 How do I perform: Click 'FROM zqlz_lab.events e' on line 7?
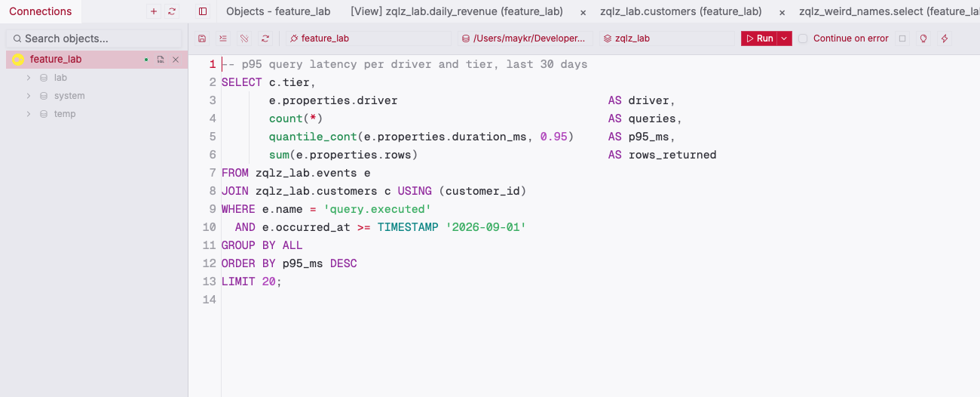[x=296, y=173]
